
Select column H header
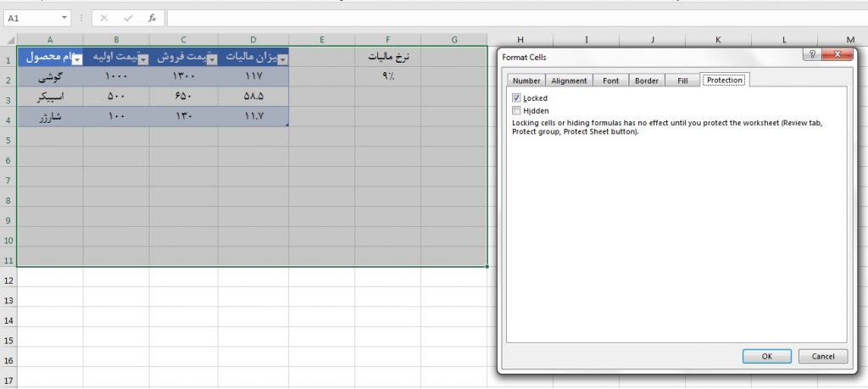[x=520, y=40]
